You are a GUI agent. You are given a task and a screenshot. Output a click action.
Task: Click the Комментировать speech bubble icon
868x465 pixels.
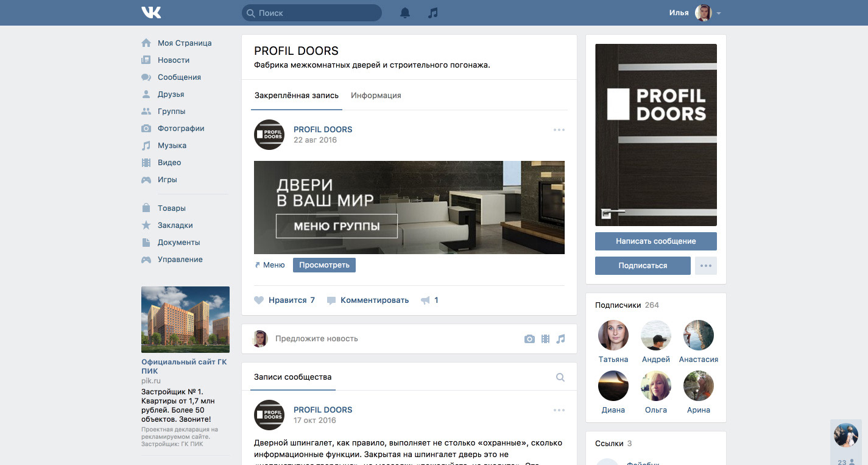[331, 300]
